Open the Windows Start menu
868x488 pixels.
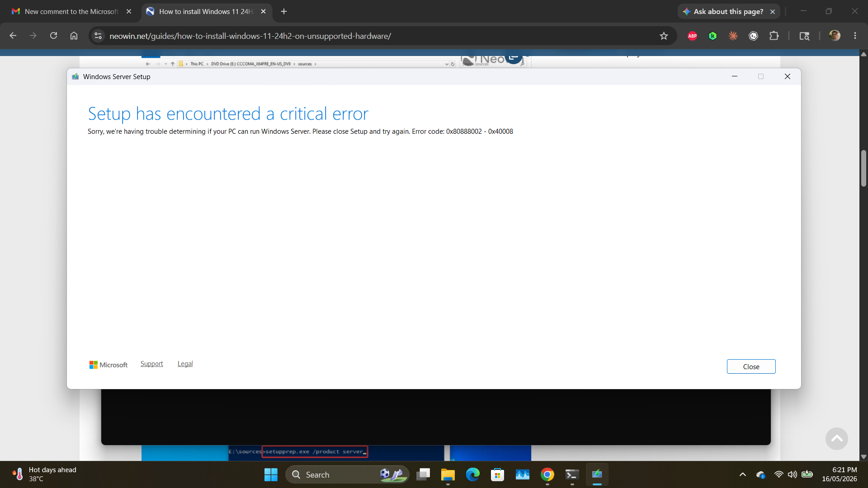coord(271,474)
